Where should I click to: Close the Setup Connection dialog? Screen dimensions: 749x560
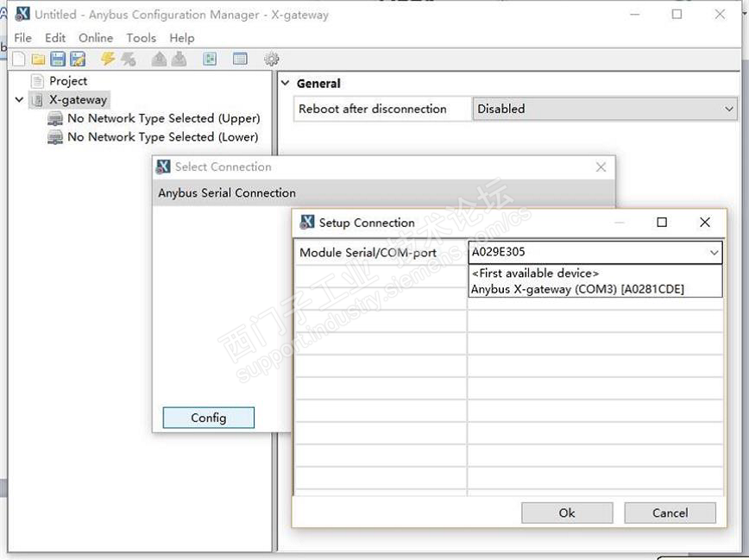705,222
